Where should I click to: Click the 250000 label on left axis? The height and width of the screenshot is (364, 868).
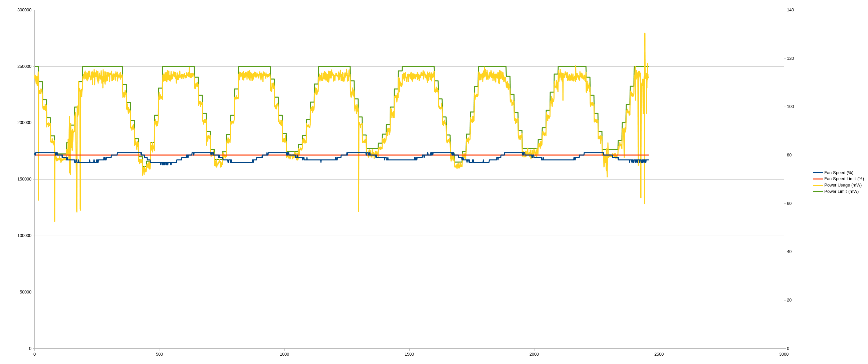[x=24, y=67]
